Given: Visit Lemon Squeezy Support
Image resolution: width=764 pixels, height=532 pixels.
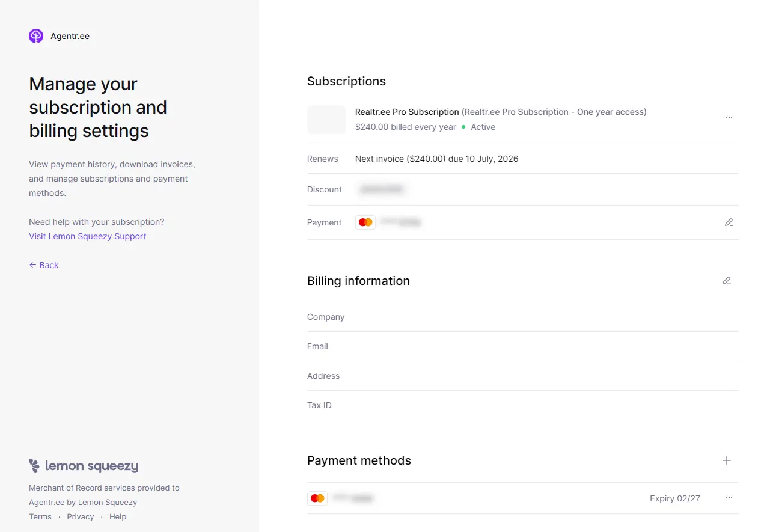Looking at the screenshot, I should click(87, 236).
